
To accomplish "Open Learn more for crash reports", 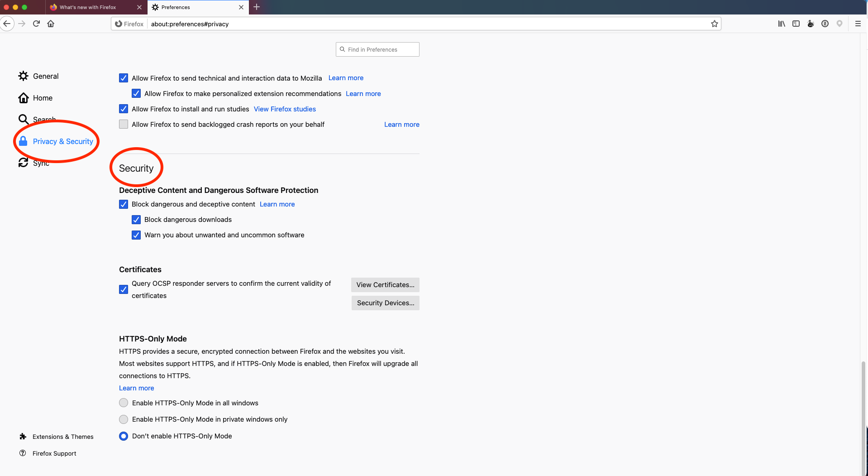I will (x=402, y=125).
